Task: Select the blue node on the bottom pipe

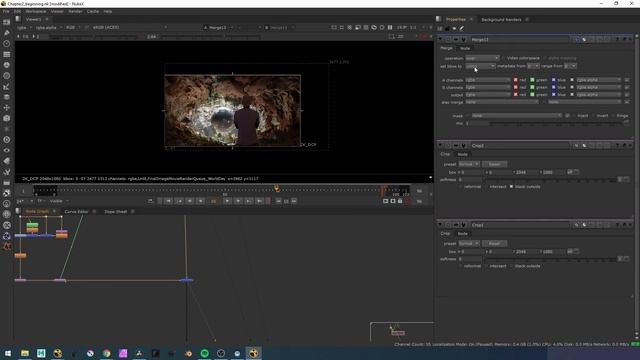Action: click(x=186, y=280)
